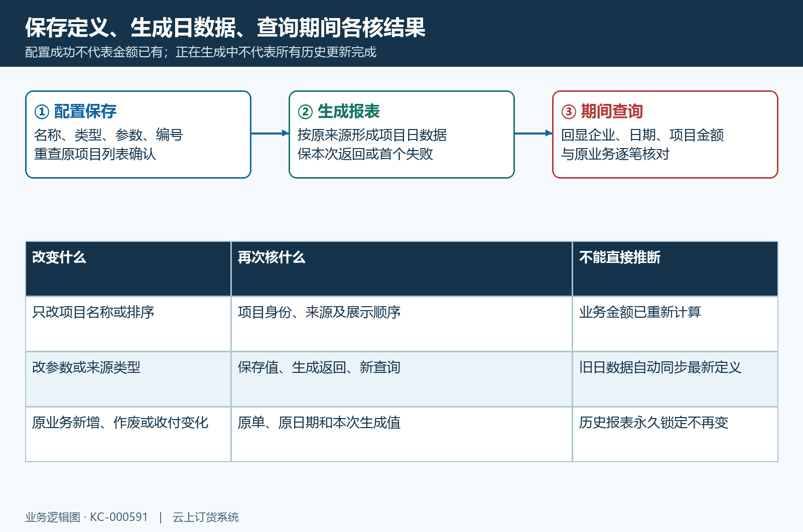
Task: Select the cell 保存值、生成返回、新查询
Action: pos(401,379)
